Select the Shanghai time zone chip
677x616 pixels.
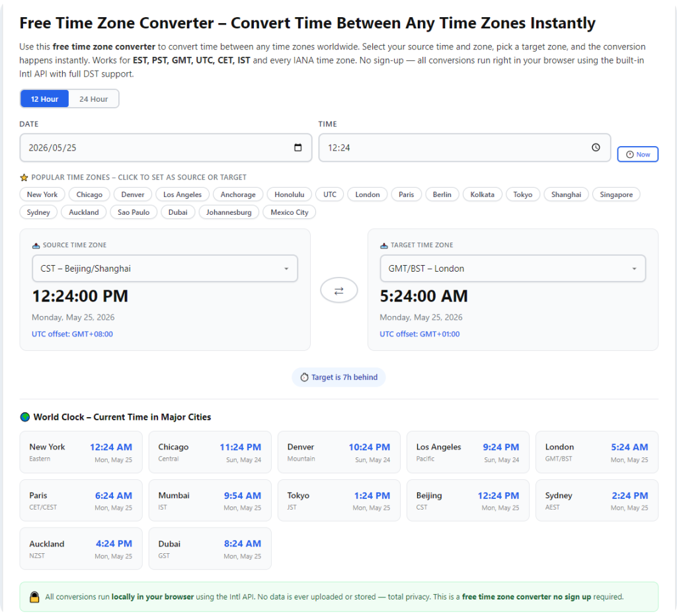(566, 195)
